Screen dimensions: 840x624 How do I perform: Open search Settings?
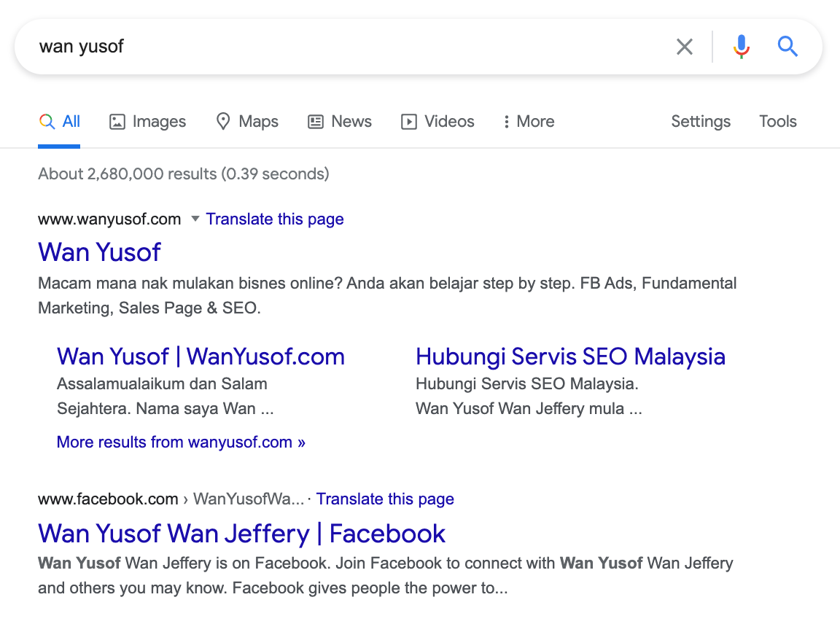point(701,122)
